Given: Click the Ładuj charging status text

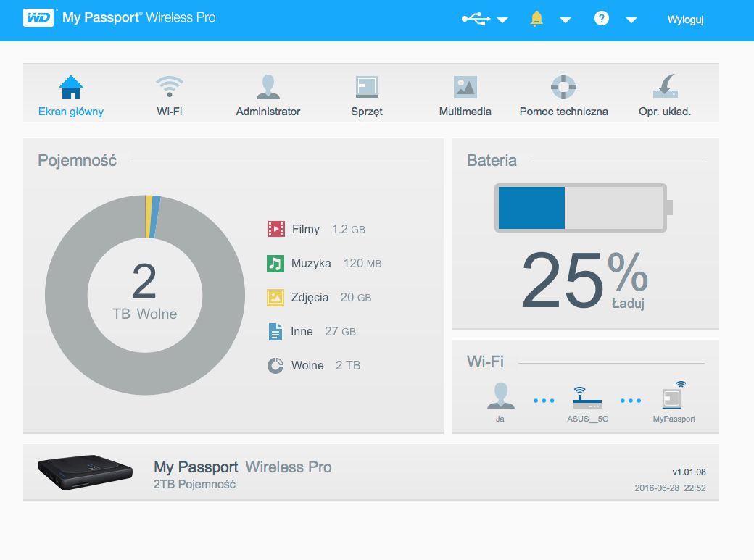Looking at the screenshot, I should click(x=628, y=304).
